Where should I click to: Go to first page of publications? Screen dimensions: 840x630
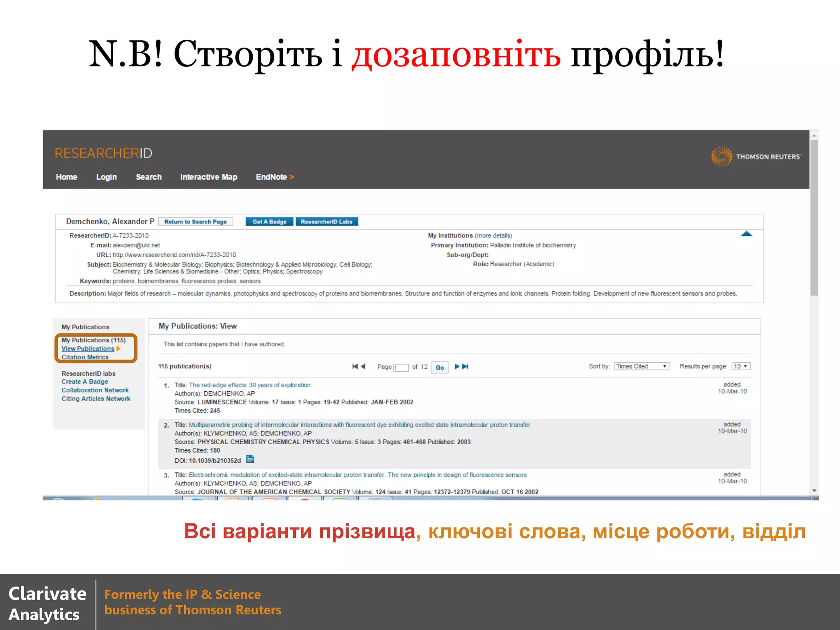[355, 366]
